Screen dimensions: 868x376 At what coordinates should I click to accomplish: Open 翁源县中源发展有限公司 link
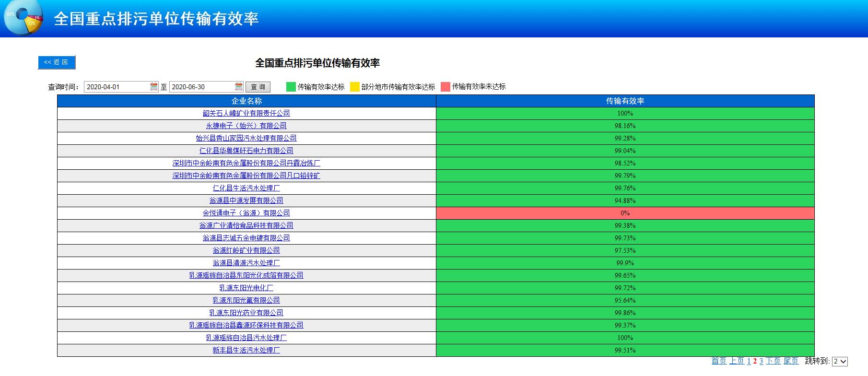click(x=246, y=200)
